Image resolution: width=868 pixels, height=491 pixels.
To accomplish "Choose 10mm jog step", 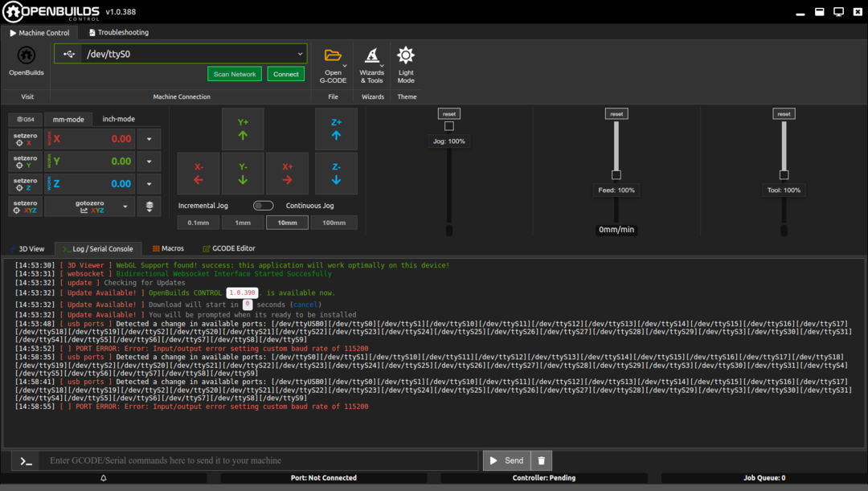I will pyautogui.click(x=287, y=223).
